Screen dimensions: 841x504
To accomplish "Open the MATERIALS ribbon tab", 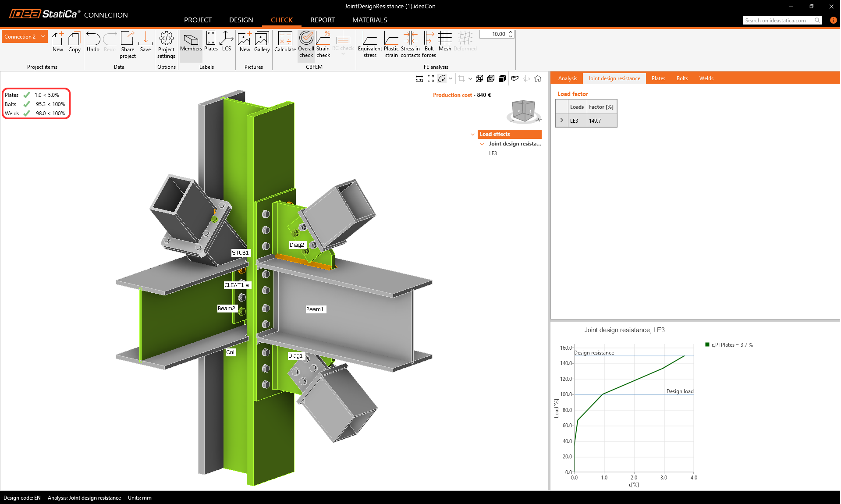I will click(x=370, y=20).
